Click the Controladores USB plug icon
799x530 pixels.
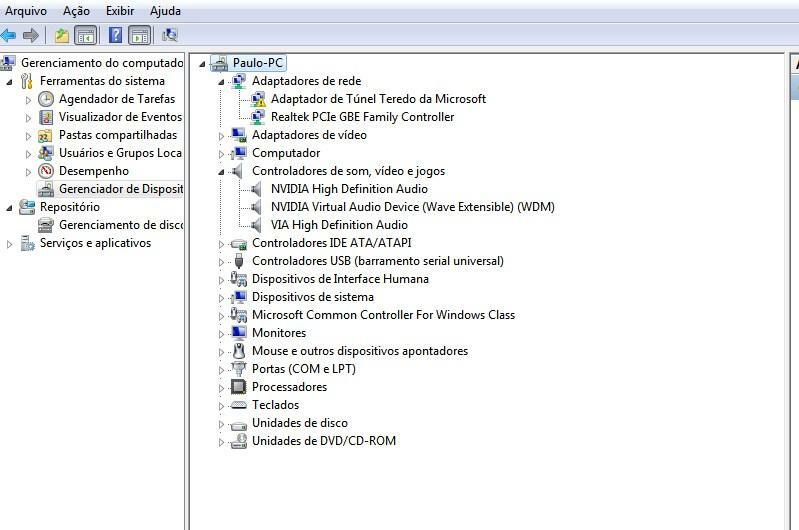(x=238, y=261)
